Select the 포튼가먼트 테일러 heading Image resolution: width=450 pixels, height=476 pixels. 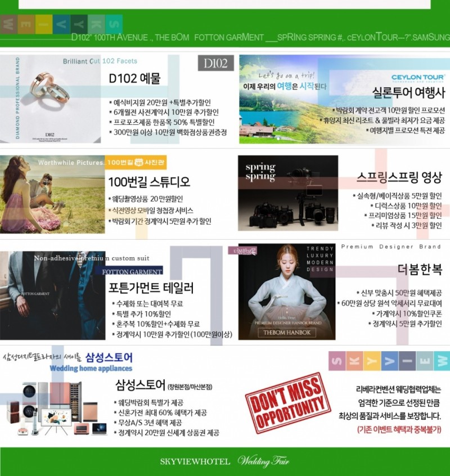tap(151, 288)
